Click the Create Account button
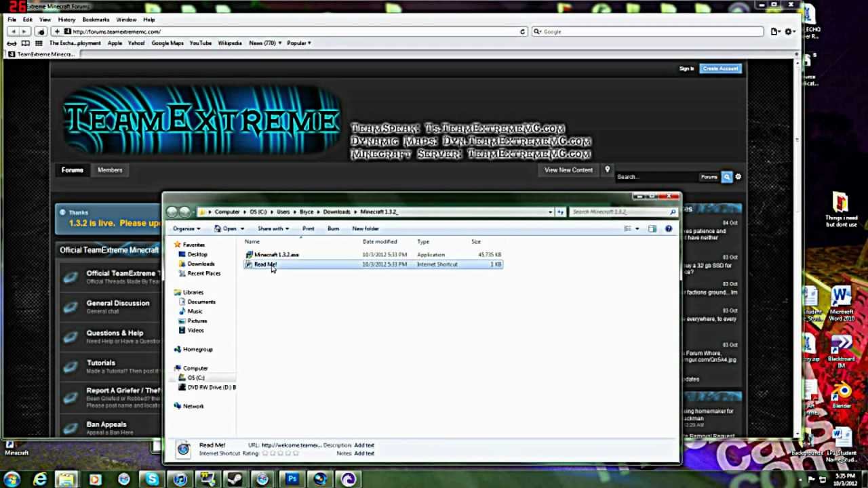Image resolution: width=868 pixels, height=488 pixels. coord(720,68)
